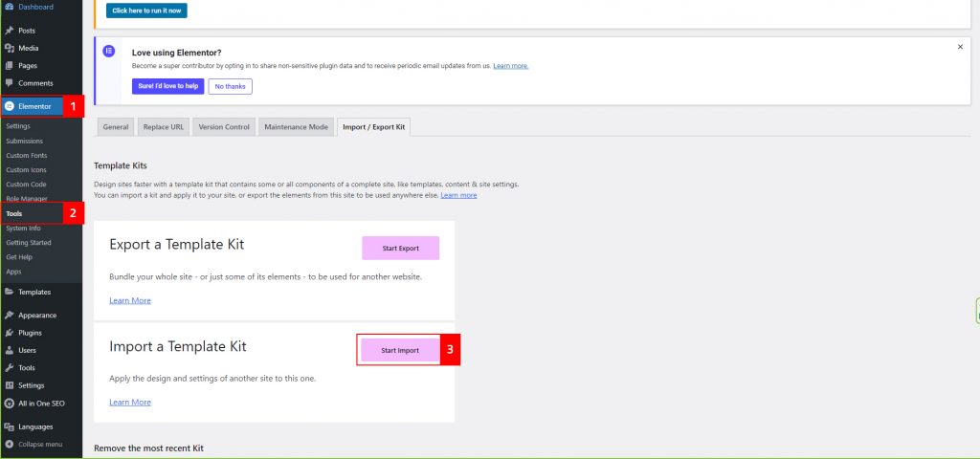Click the Start Import button
This screenshot has height=459, width=980.
(400, 350)
